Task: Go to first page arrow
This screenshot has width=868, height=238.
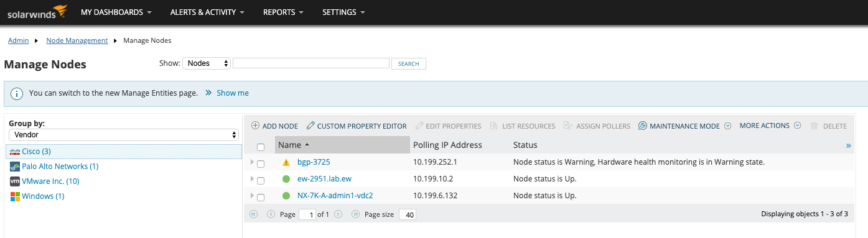Action: (x=253, y=214)
